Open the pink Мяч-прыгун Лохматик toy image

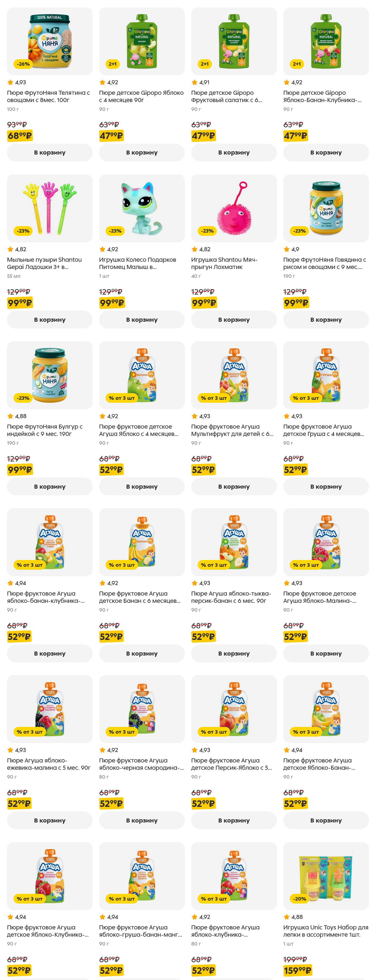click(x=233, y=208)
